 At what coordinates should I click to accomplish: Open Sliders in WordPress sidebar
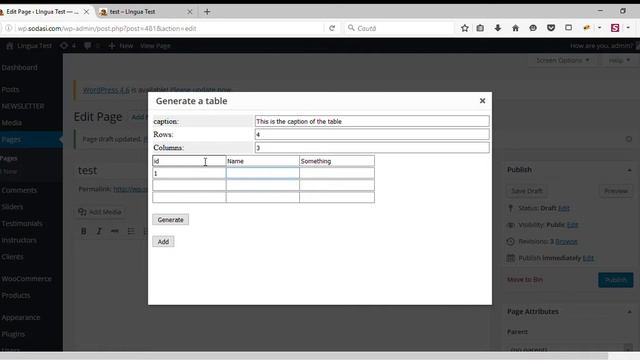pos(12,207)
